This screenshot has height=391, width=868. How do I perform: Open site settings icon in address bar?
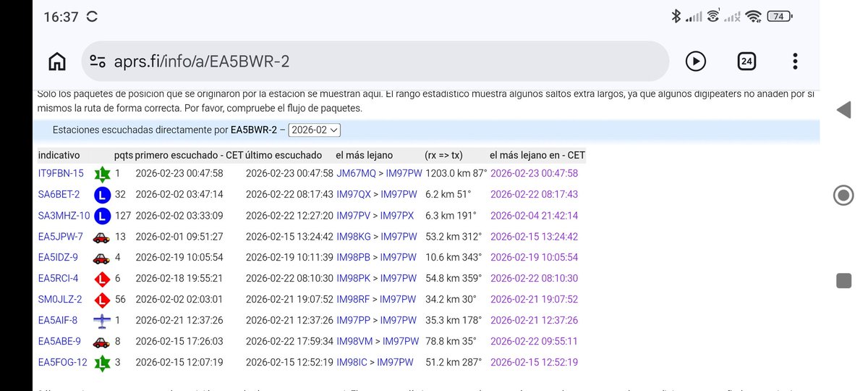point(98,62)
